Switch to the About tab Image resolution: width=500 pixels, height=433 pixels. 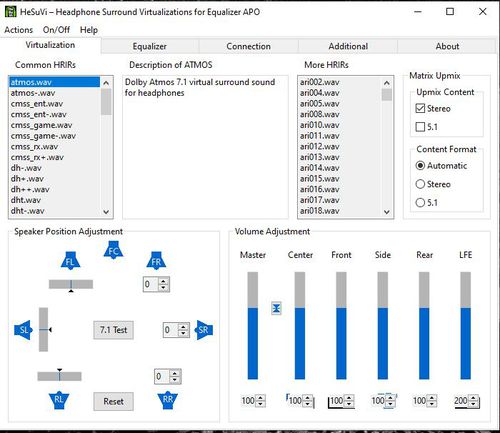(x=447, y=46)
